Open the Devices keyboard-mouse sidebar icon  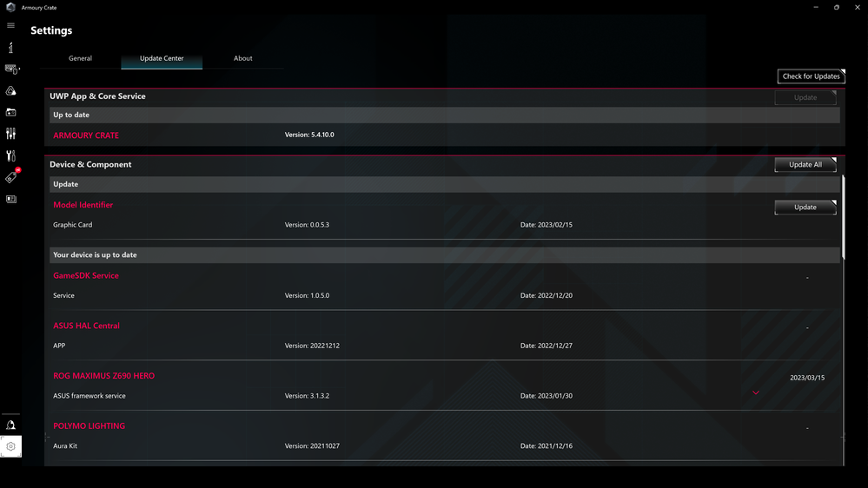(11, 69)
